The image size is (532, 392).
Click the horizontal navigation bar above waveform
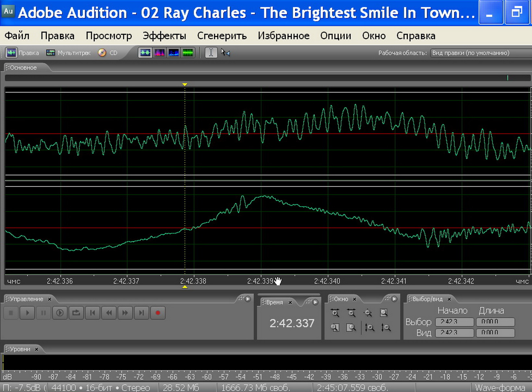coord(268,78)
